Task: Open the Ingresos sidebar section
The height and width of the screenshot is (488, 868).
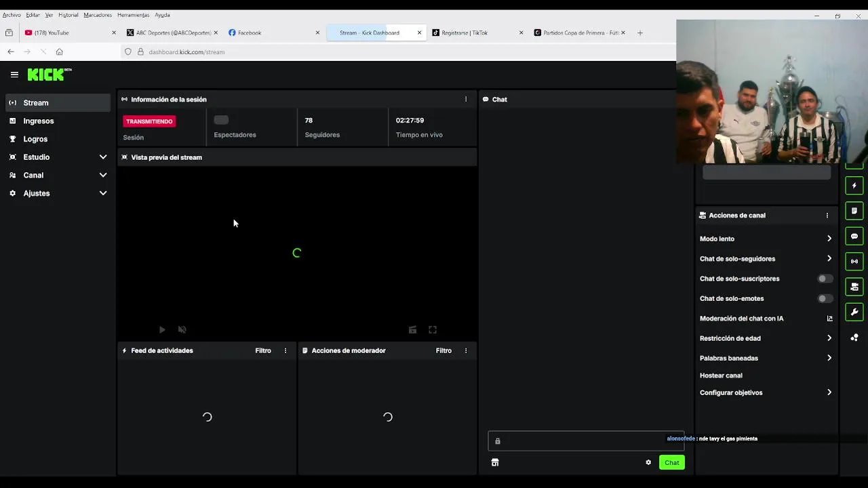Action: 58,121
